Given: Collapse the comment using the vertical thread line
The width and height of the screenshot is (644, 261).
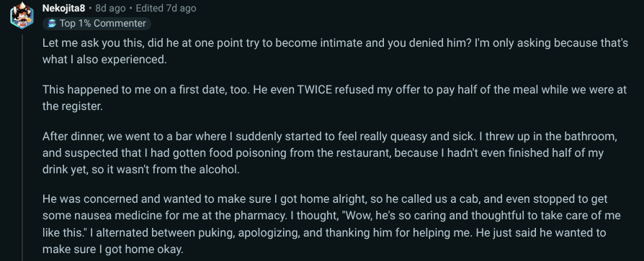Looking at the screenshot, I should [23, 147].
